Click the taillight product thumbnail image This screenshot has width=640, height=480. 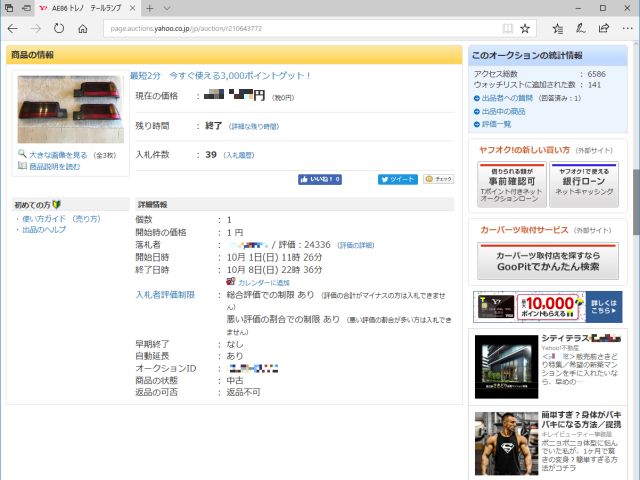click(x=70, y=109)
